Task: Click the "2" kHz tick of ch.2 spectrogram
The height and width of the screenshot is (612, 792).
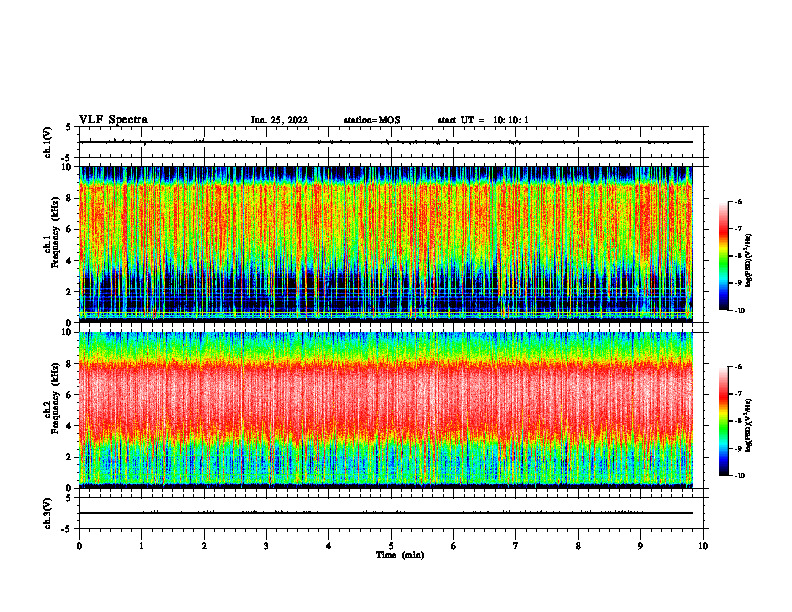Action: pyautogui.click(x=70, y=457)
